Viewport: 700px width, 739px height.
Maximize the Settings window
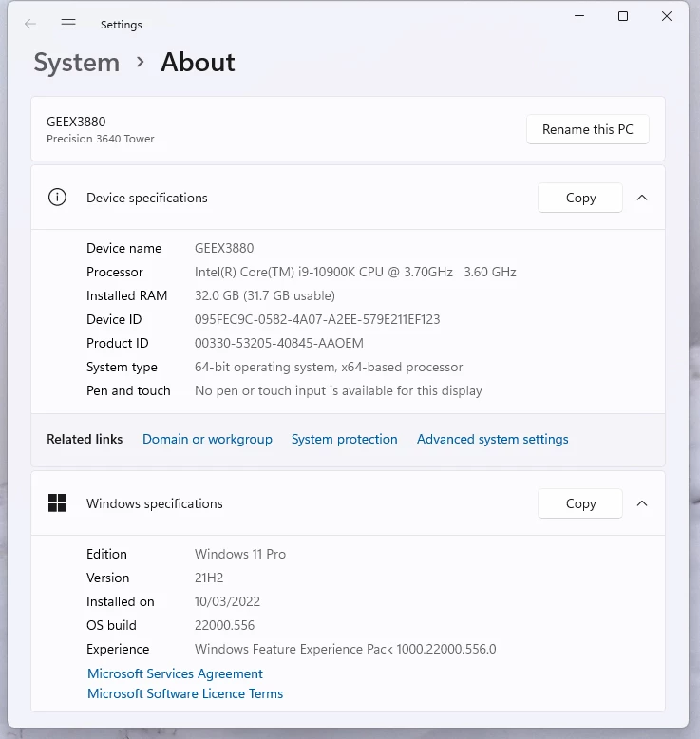tap(623, 16)
